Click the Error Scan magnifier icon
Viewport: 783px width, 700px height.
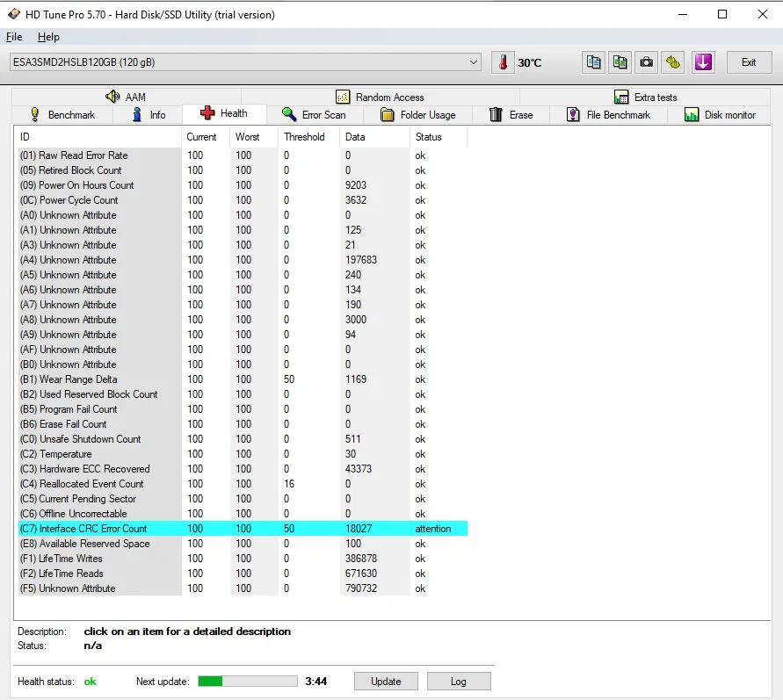click(x=289, y=114)
